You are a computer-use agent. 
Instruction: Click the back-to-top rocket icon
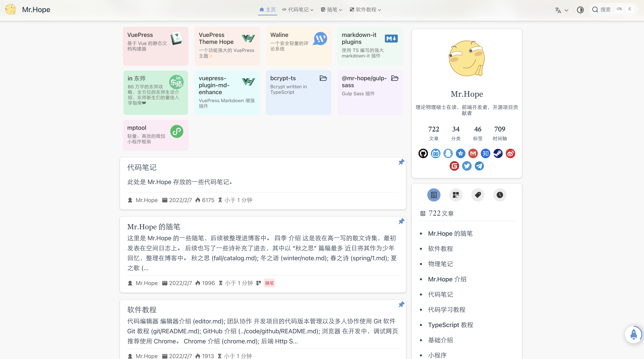click(x=634, y=334)
